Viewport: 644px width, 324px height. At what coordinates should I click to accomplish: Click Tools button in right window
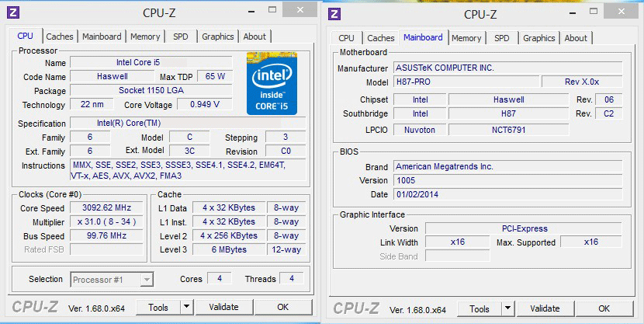click(480, 308)
